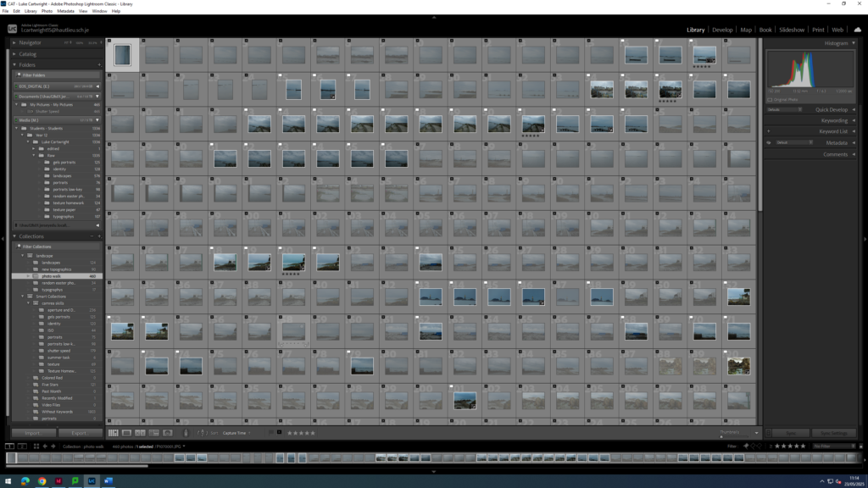Select the first highlighted grid thumbnail
This screenshot has height=488, width=868.
pos(122,55)
